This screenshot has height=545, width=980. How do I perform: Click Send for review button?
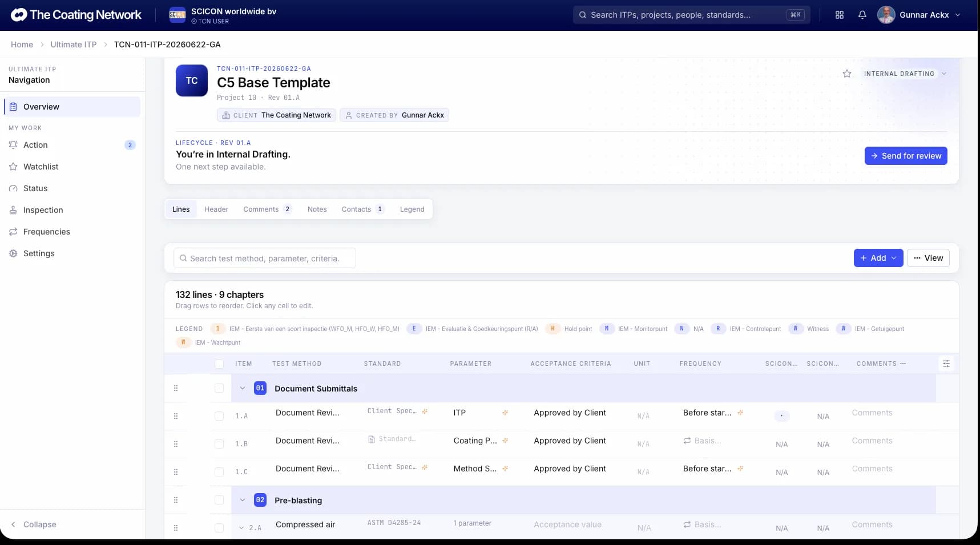pyautogui.click(x=906, y=156)
